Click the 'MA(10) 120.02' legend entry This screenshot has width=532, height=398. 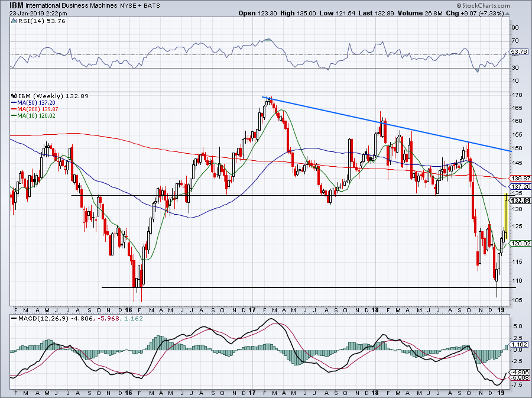(36, 116)
